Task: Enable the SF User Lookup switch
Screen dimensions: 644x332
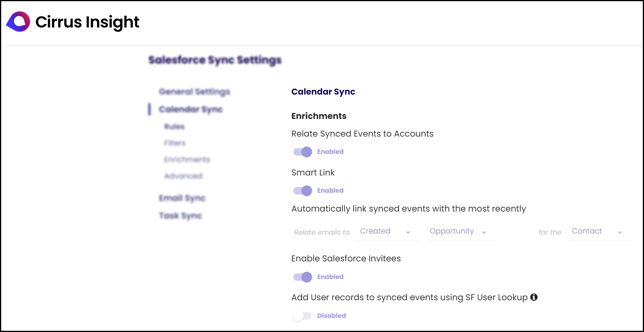Action: tap(302, 316)
